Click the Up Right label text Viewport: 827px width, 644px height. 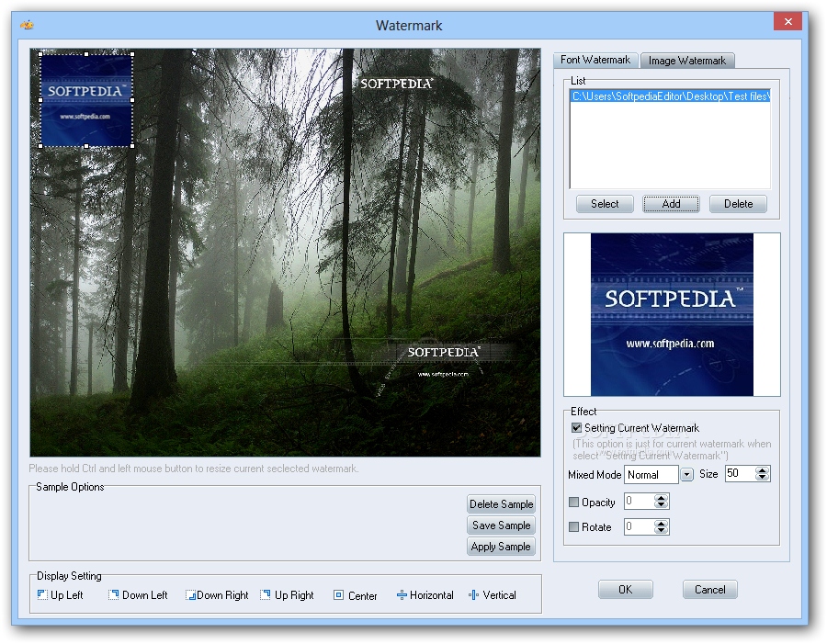click(x=294, y=595)
